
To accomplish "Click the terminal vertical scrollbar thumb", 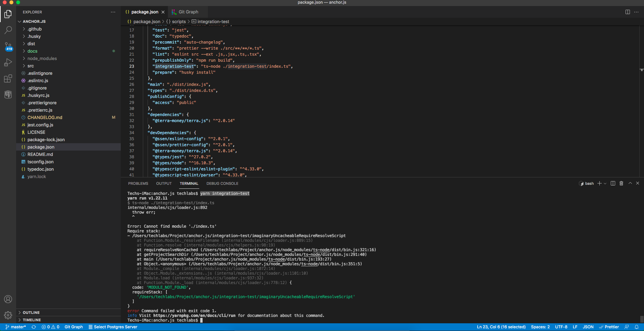I will click(642, 319).
